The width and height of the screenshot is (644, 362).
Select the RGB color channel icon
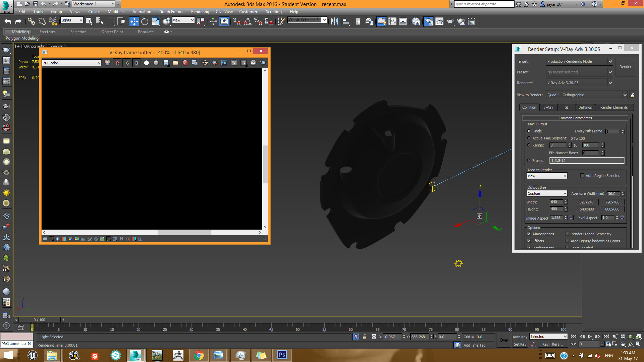(x=107, y=62)
